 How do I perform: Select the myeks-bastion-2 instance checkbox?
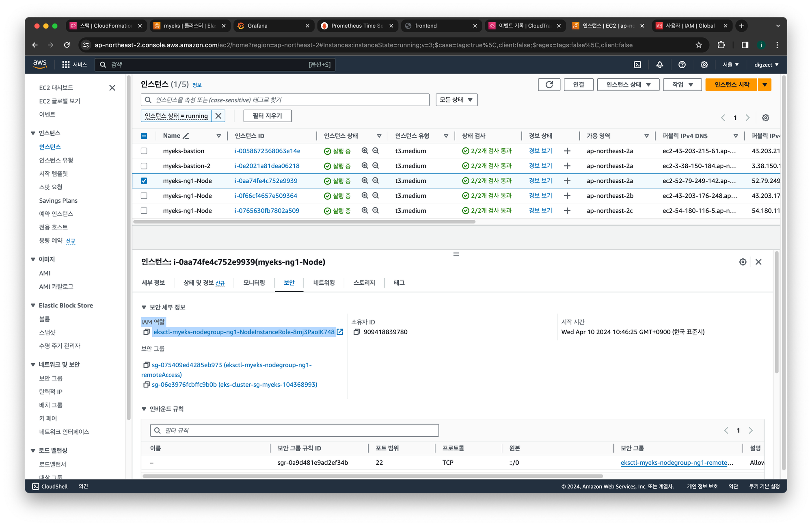[x=144, y=166]
